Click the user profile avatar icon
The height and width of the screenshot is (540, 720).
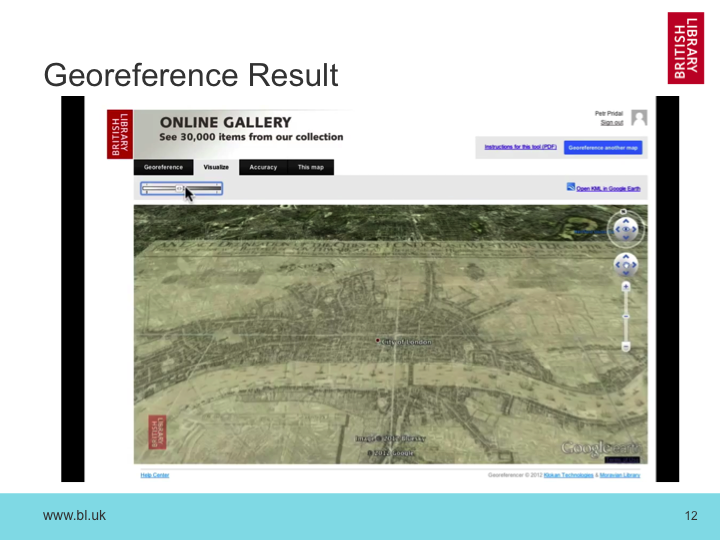639,118
